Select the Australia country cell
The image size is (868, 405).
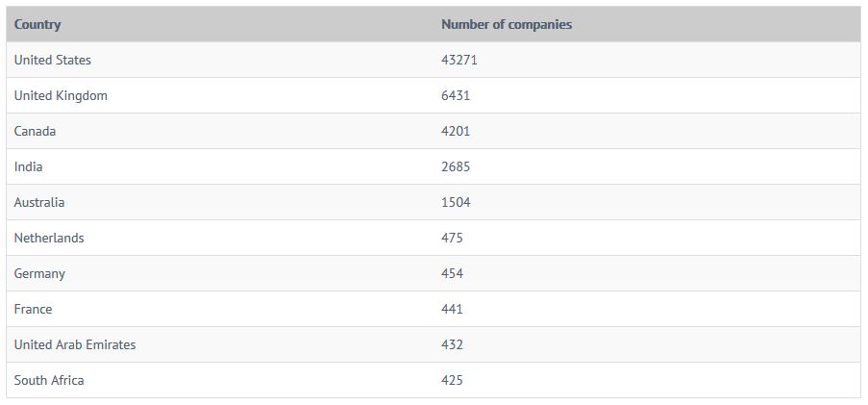click(39, 202)
